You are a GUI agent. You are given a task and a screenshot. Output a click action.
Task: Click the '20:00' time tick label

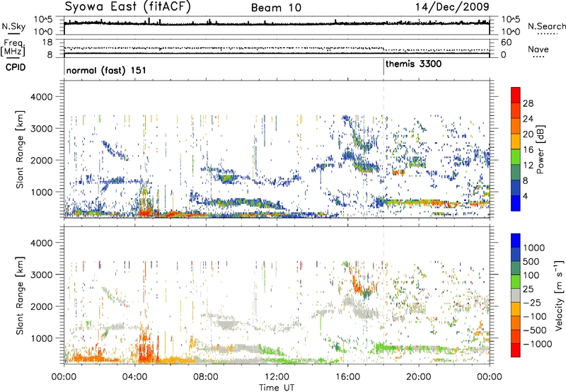pyautogui.click(x=418, y=377)
